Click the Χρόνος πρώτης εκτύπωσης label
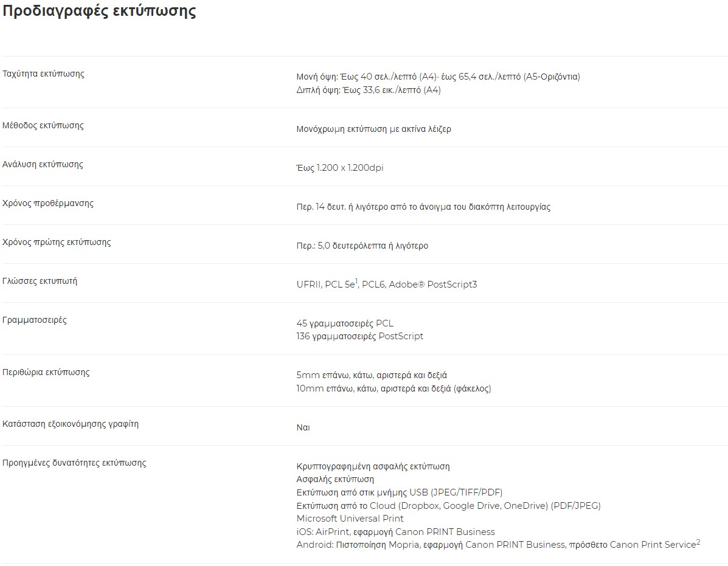Screen dimensions: 728x566 57,243
